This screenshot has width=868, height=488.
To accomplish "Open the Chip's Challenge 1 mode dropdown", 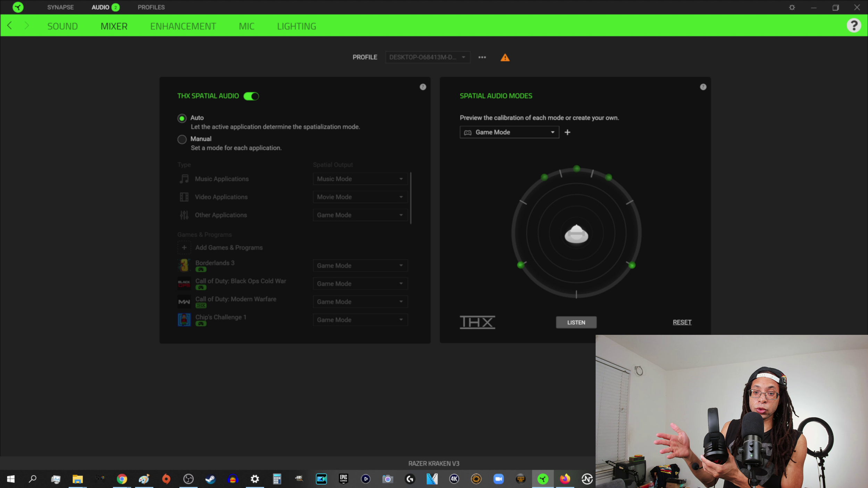I will point(360,320).
